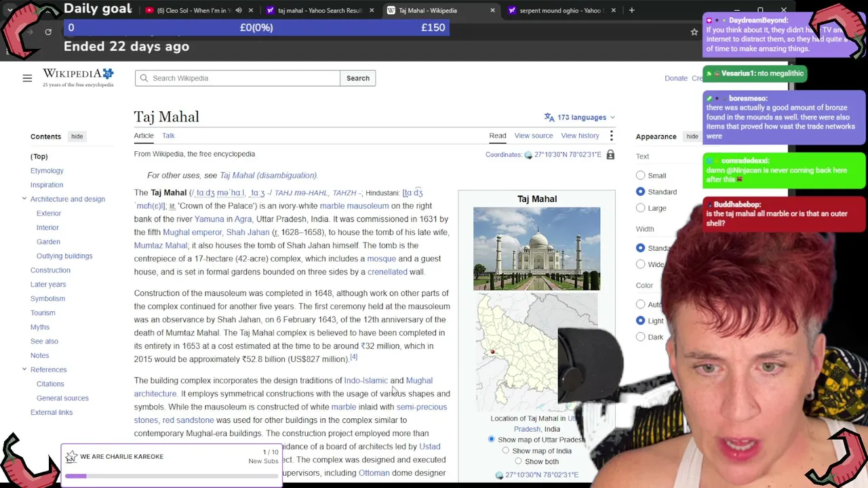Open the Shah Jahan link
The image size is (868, 488).
[x=248, y=232]
